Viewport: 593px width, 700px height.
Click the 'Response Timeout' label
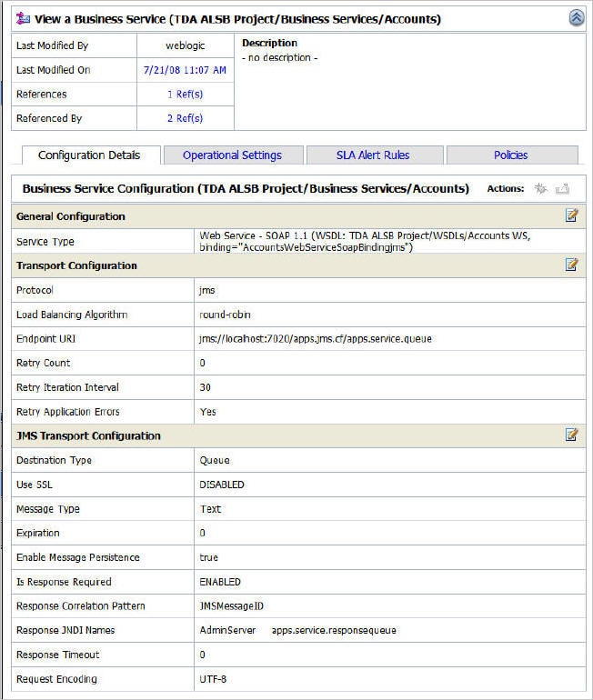click(x=58, y=655)
